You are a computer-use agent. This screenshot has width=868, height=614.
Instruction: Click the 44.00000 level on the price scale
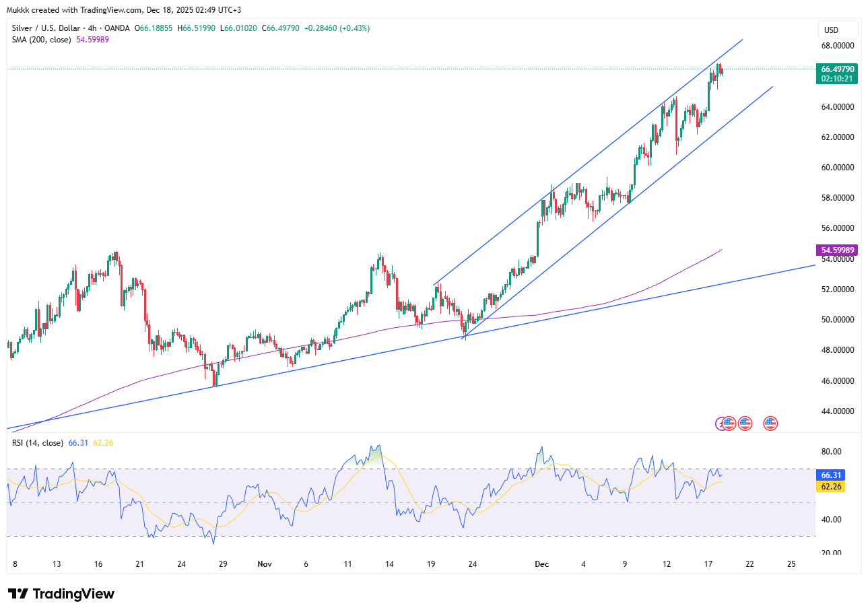pyautogui.click(x=838, y=411)
